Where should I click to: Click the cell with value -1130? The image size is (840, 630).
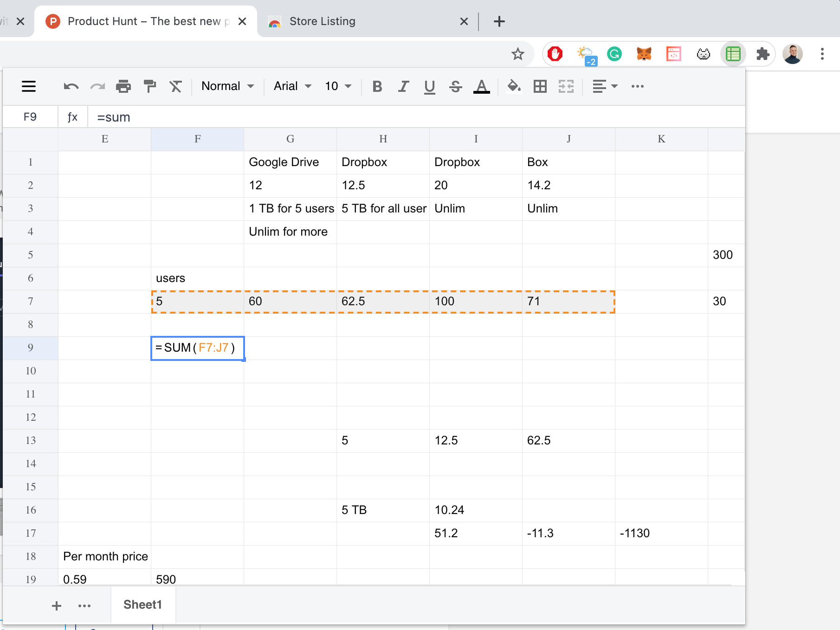pyautogui.click(x=662, y=534)
